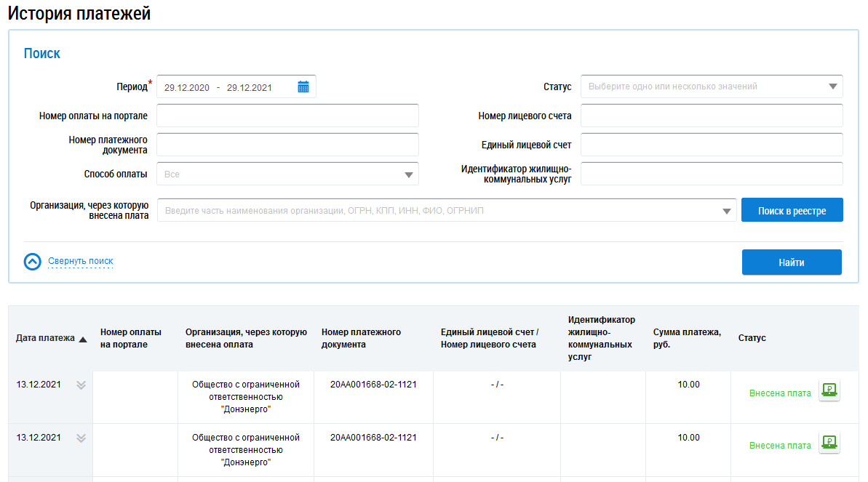The image size is (868, 482).
Task: Click receipt icon in second payment row
Action: click(x=829, y=443)
